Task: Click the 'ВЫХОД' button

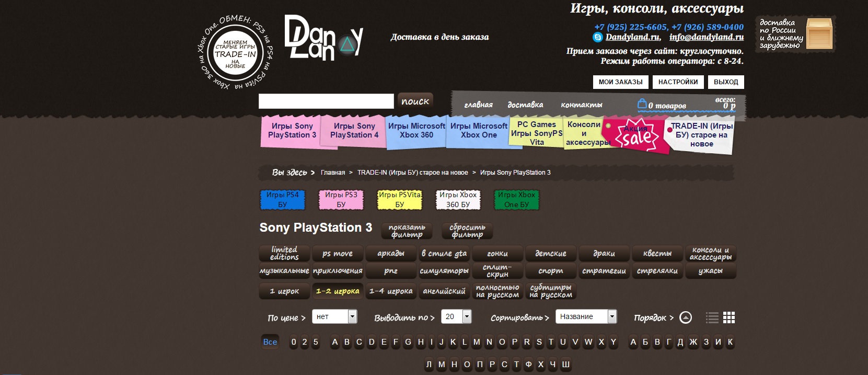Action: click(726, 82)
